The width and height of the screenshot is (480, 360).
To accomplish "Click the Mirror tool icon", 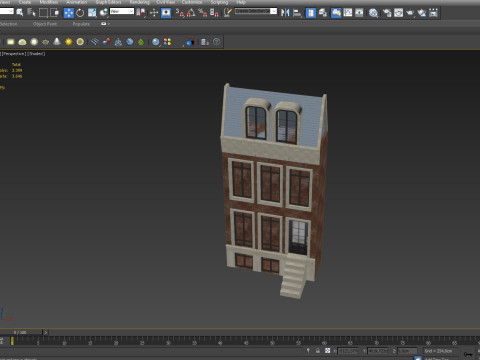I will click(x=285, y=13).
